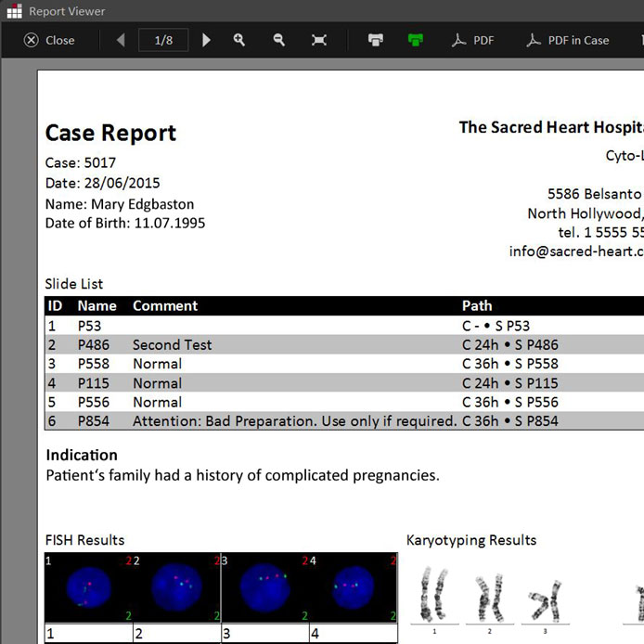Select third FISH result image thumbnail
Image resolution: width=644 pixels, height=644 pixels.
coord(264,587)
